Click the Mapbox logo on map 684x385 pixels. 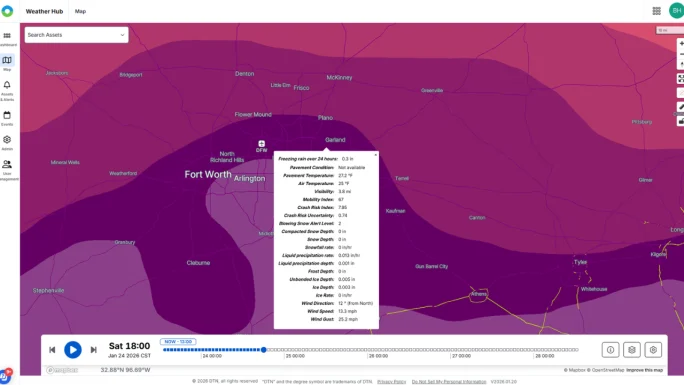[62, 370]
